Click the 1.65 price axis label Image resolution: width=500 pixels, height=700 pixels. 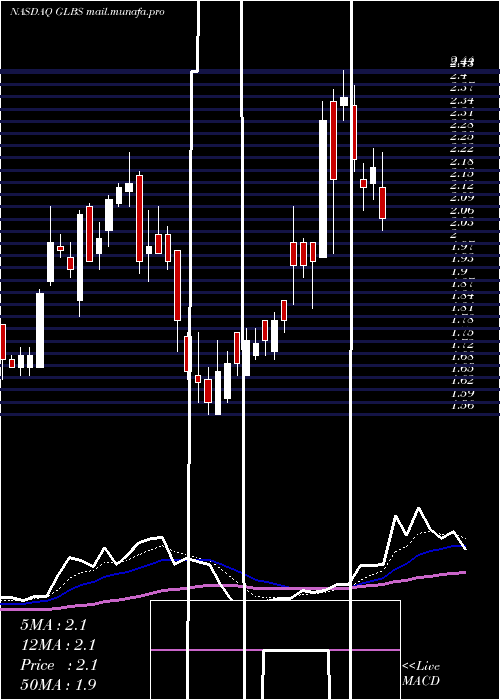click(x=462, y=369)
